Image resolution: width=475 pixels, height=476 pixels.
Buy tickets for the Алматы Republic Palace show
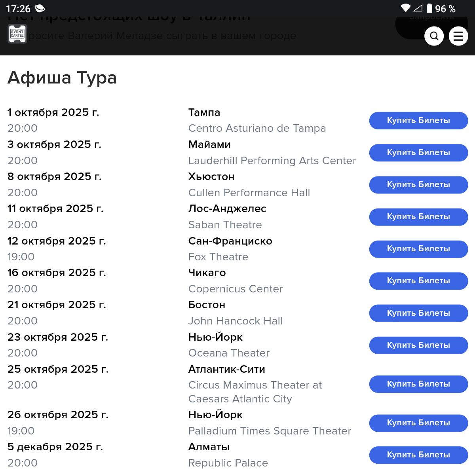pyautogui.click(x=418, y=455)
